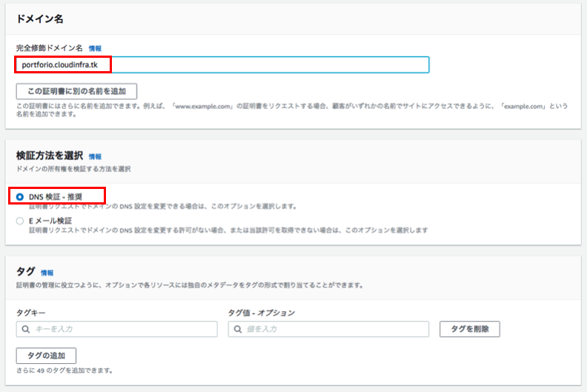Click the タグ値 - オプション input field

pyautogui.click(x=328, y=329)
